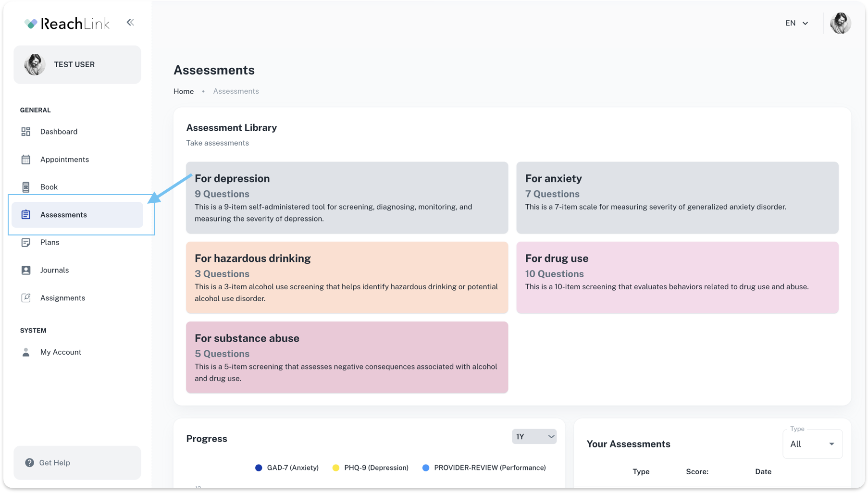Click the Journals sidebar icon
Image resolution: width=868 pixels, height=493 pixels.
[x=26, y=270]
